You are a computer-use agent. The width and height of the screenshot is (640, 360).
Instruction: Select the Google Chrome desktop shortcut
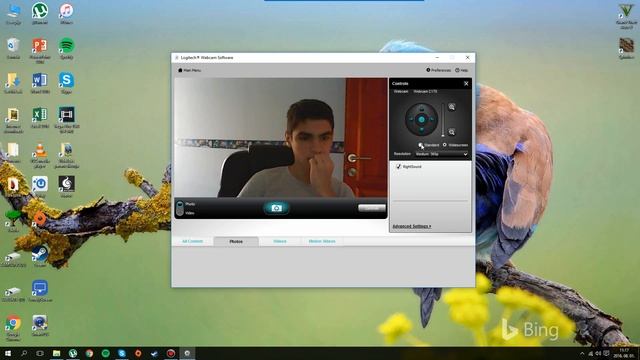(x=13, y=328)
